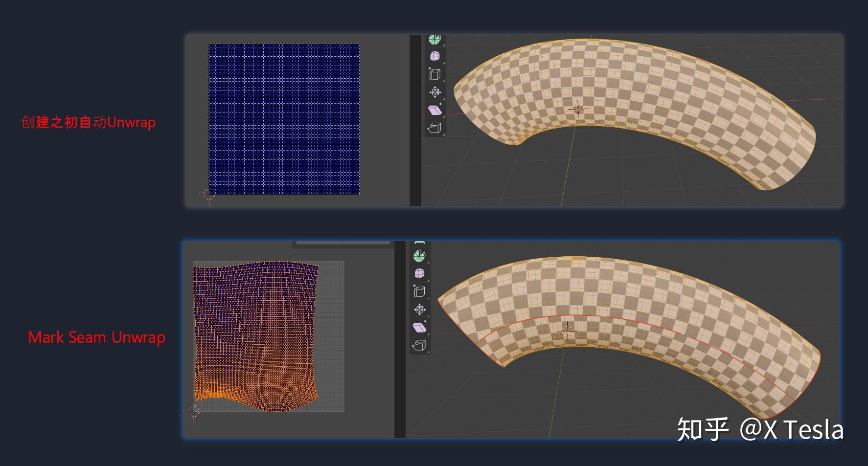Select the Smooth tool in the bottom viewport toolbar

coord(419,273)
